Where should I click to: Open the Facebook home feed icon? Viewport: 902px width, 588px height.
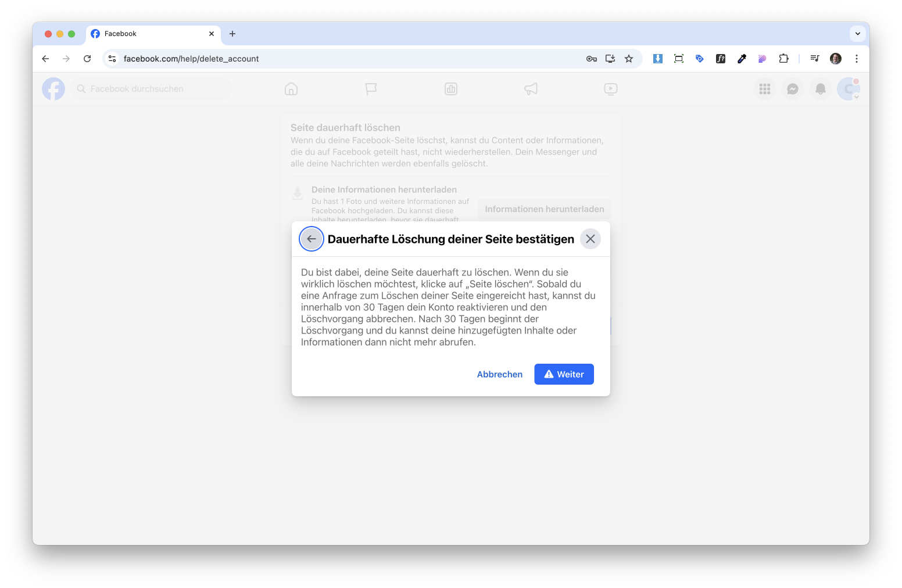291,89
